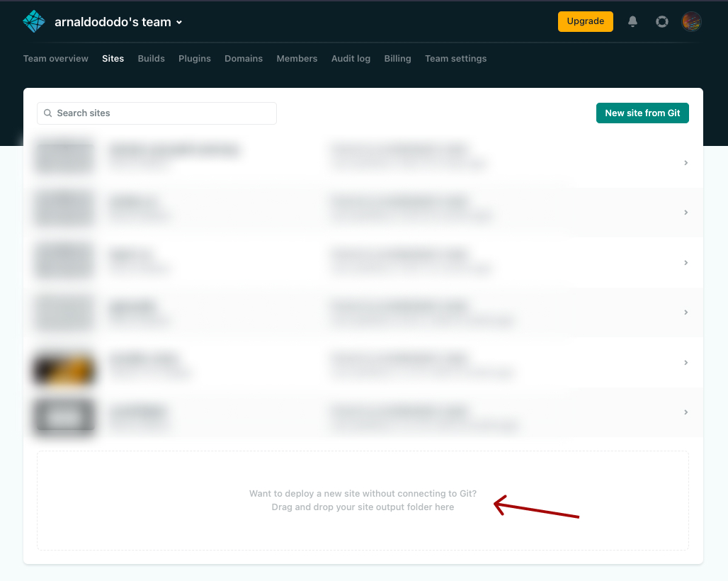Open the notifications bell icon

pyautogui.click(x=632, y=21)
